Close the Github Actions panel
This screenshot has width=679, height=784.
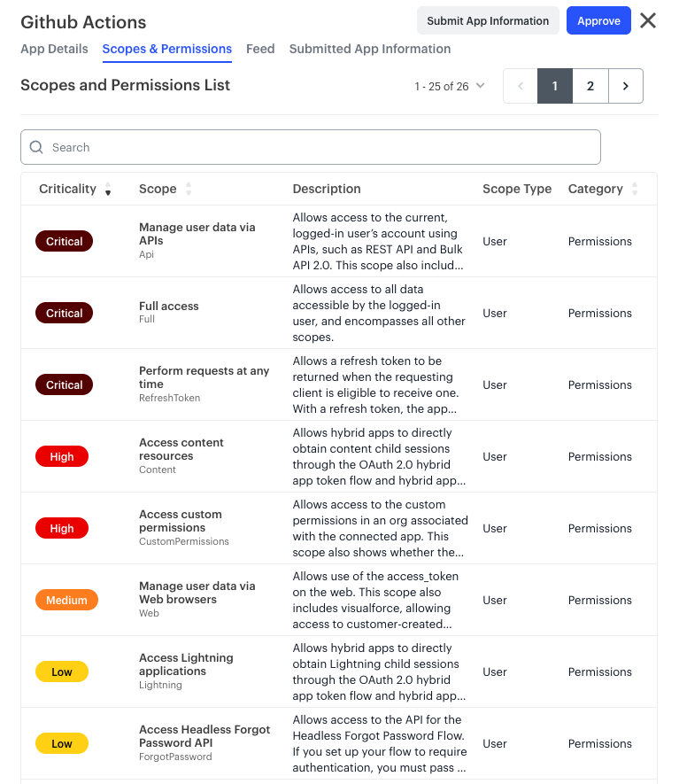point(647,21)
